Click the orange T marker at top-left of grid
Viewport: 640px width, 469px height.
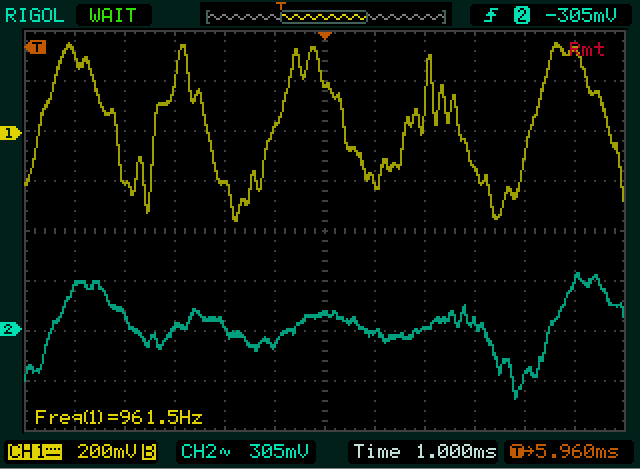[x=37, y=47]
